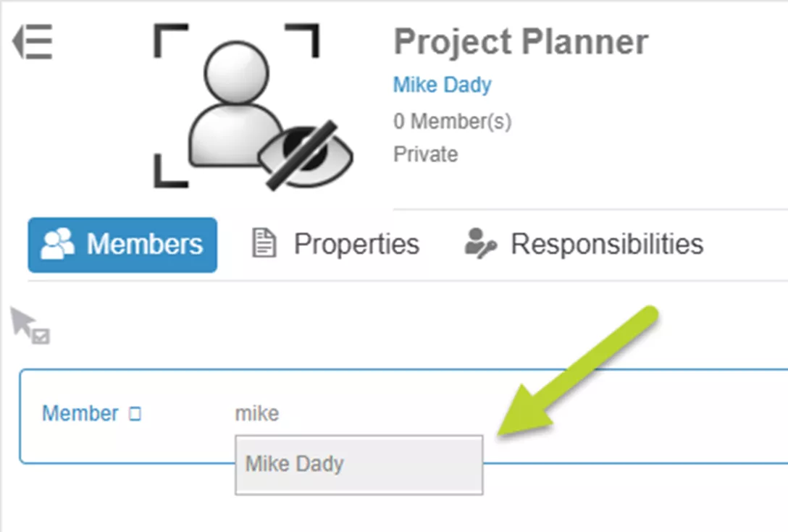This screenshot has height=532, width=788.
Task: Switch to the Properties tab
Action: 356,244
